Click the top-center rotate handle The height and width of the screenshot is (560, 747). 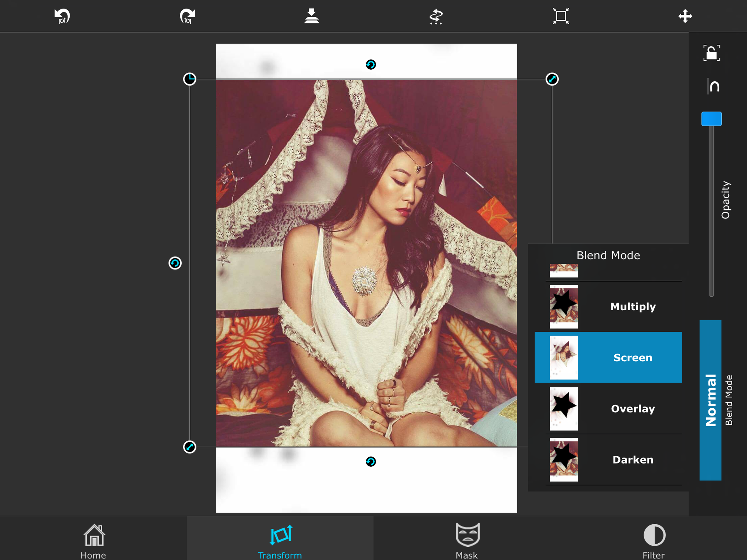[x=371, y=65]
